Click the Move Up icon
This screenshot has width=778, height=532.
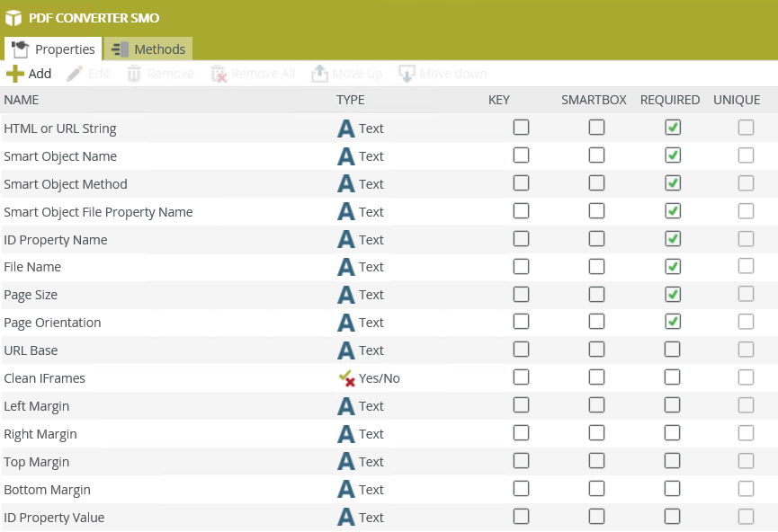(319, 74)
